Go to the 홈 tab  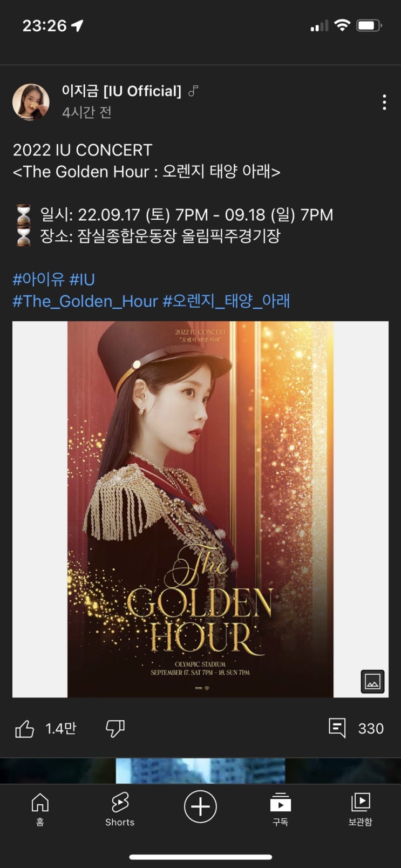[x=40, y=809]
